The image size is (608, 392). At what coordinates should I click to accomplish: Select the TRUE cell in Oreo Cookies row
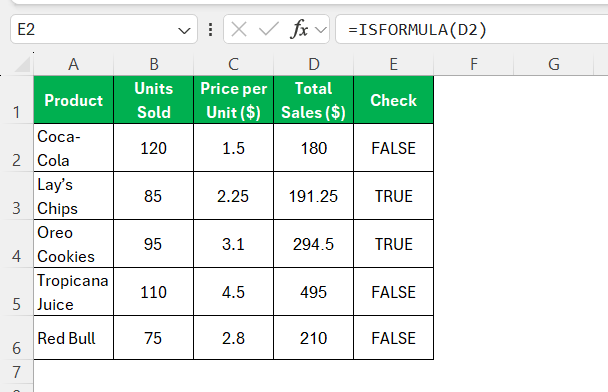(394, 244)
